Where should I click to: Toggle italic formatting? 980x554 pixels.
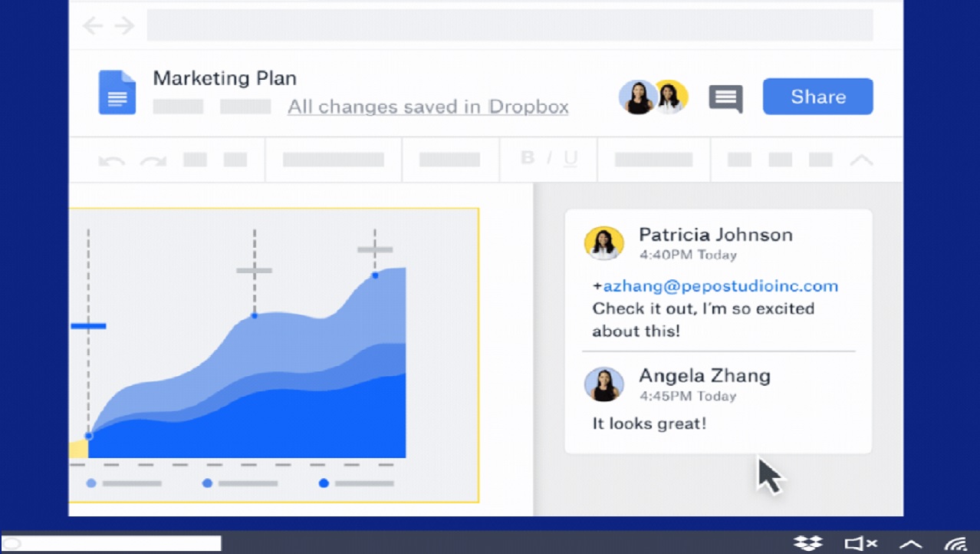[x=549, y=158]
